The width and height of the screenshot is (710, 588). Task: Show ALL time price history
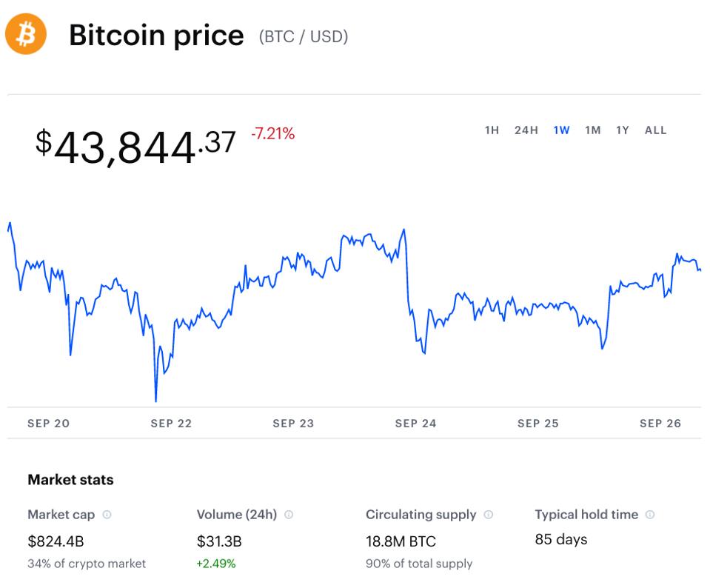(656, 130)
